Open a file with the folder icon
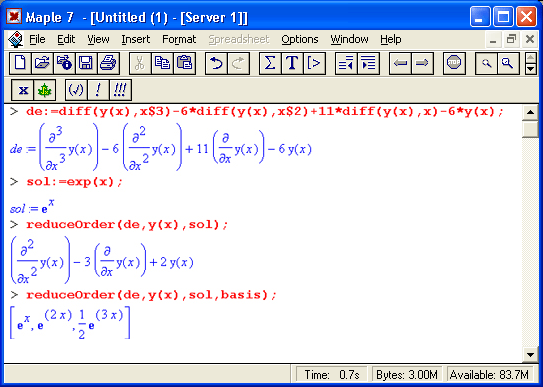 pos(42,63)
